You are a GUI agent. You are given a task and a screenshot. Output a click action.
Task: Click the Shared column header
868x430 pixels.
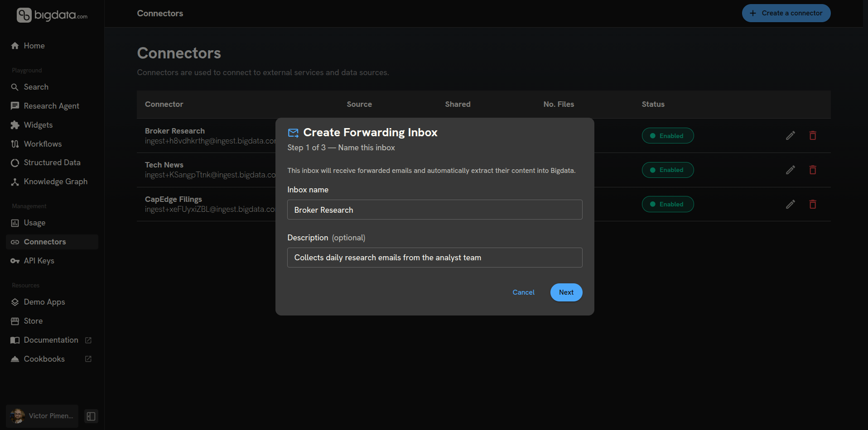click(458, 104)
